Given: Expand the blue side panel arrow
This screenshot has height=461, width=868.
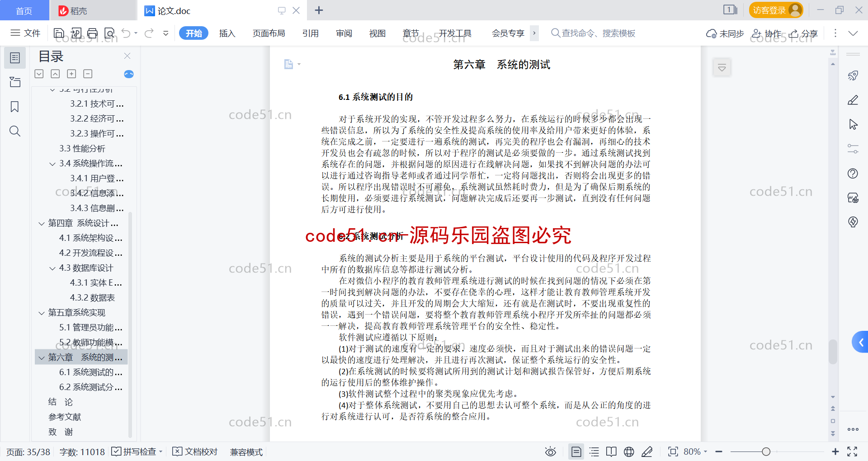Looking at the screenshot, I should point(860,343).
